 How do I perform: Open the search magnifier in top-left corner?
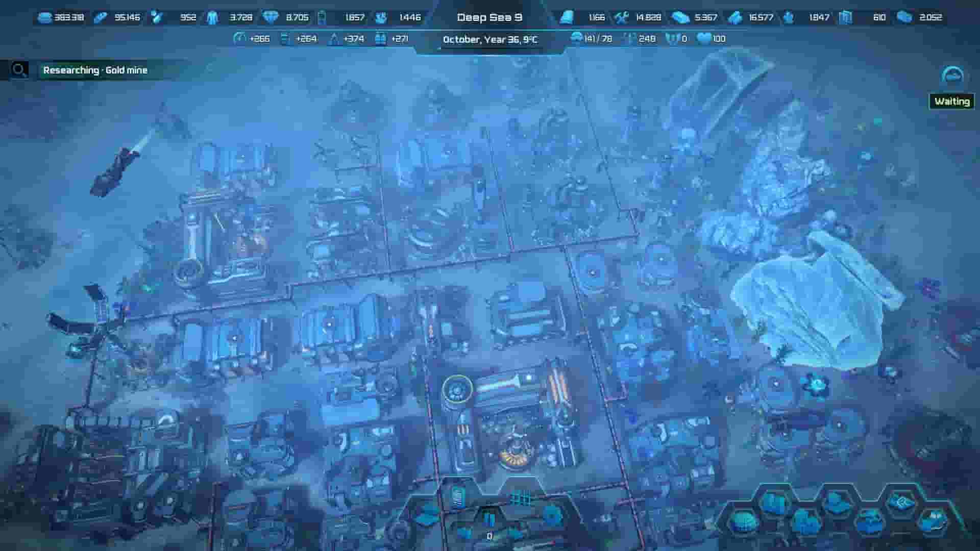coord(19,69)
